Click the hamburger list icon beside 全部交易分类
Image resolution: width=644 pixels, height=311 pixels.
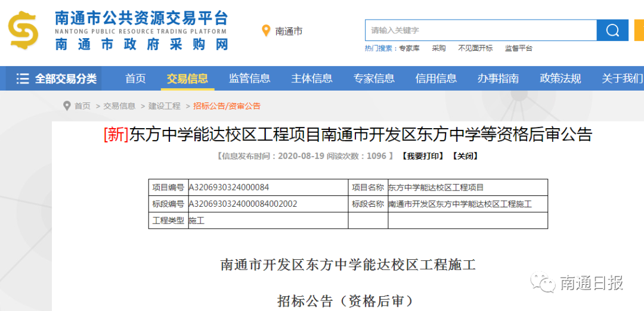point(23,79)
